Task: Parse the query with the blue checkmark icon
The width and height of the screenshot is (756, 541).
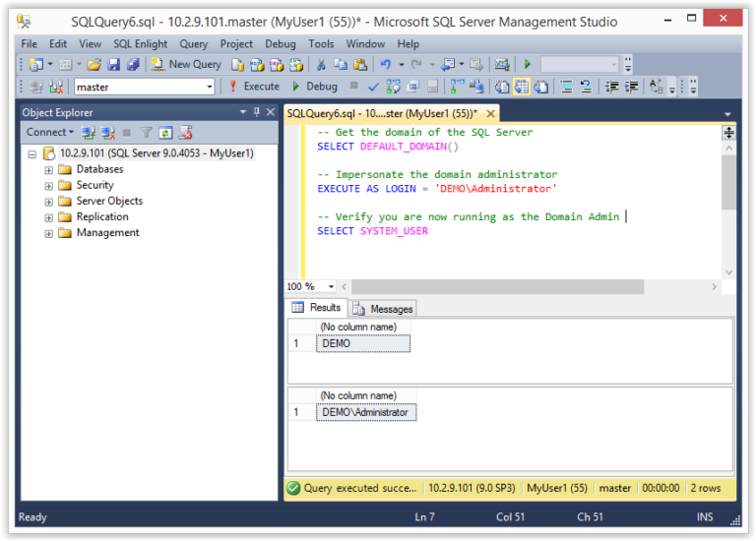Action: pos(373,87)
